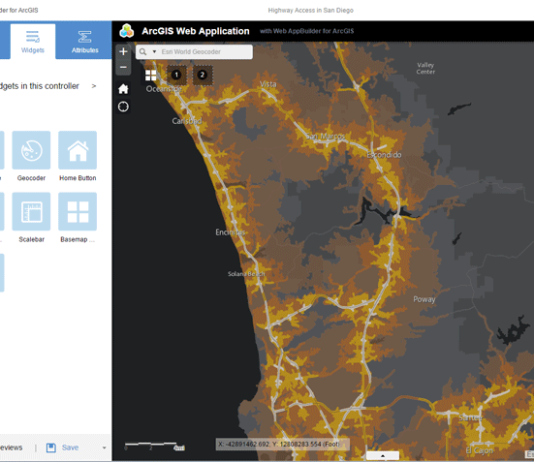Configure the Home Button widget tile
Image resolution: width=534 pixels, height=462 pixels.
coord(78,150)
